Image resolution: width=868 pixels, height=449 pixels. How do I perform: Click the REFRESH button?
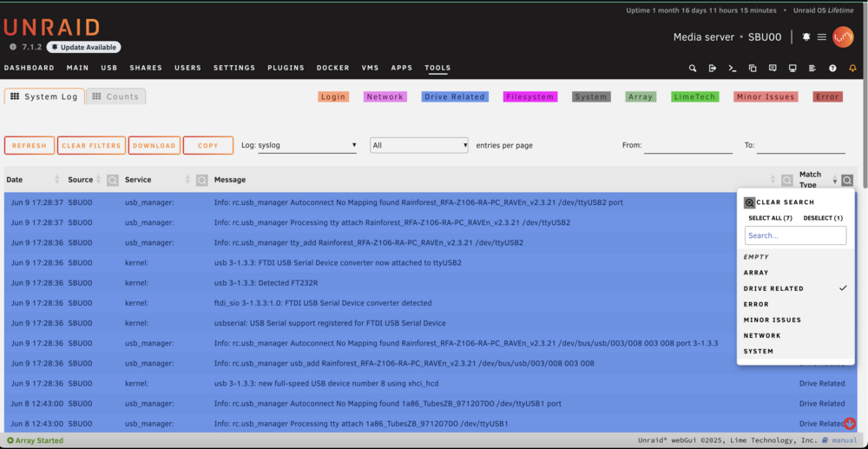30,146
